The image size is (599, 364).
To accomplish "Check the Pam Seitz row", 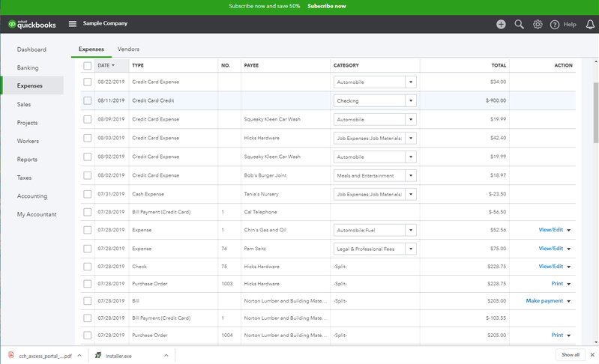I will [x=87, y=249].
